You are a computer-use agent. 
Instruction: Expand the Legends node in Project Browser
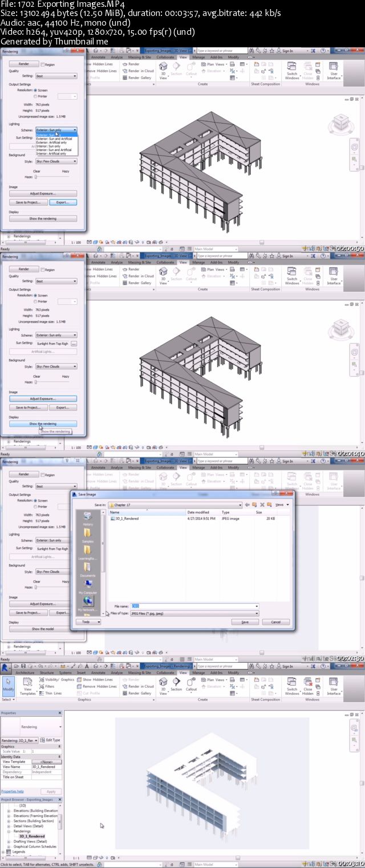[3, 851]
